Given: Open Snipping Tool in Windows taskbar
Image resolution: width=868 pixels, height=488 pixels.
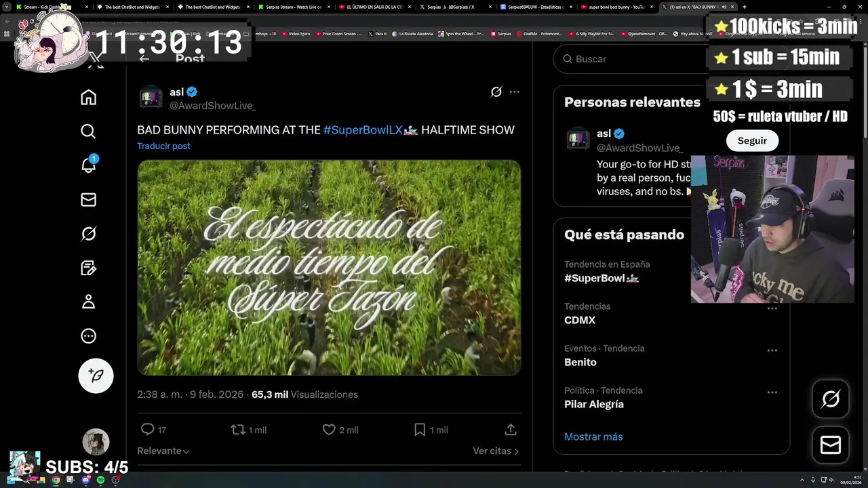Looking at the screenshot, I should [71, 480].
